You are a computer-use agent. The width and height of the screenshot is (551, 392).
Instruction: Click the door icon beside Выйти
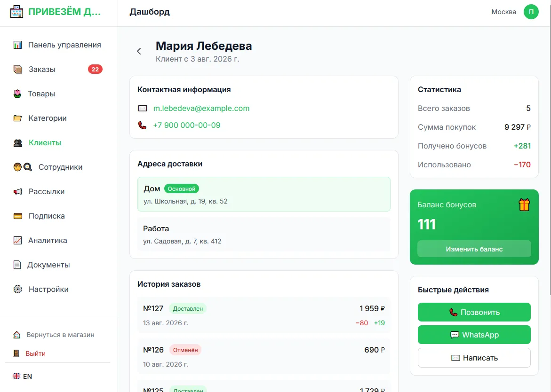[x=16, y=353]
